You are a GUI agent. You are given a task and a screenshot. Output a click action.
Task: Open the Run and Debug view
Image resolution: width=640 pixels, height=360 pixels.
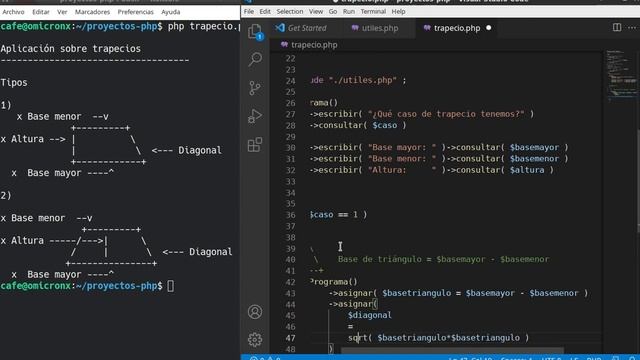pyautogui.click(x=255, y=116)
